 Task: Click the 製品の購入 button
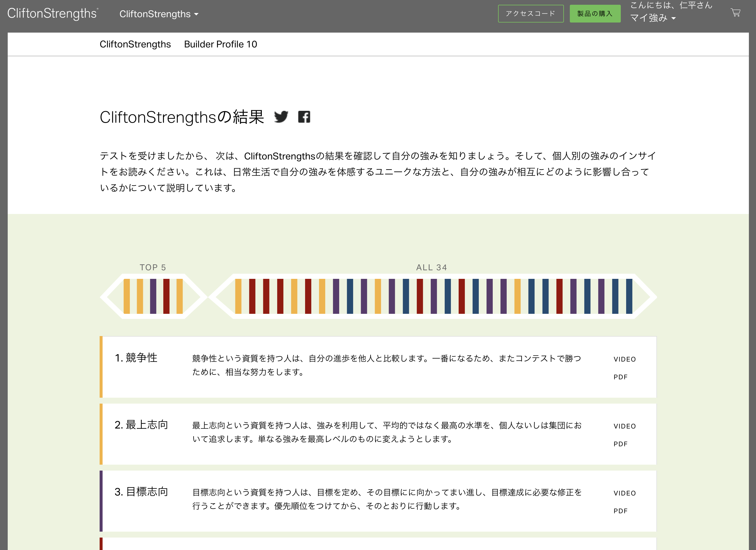[x=595, y=14]
